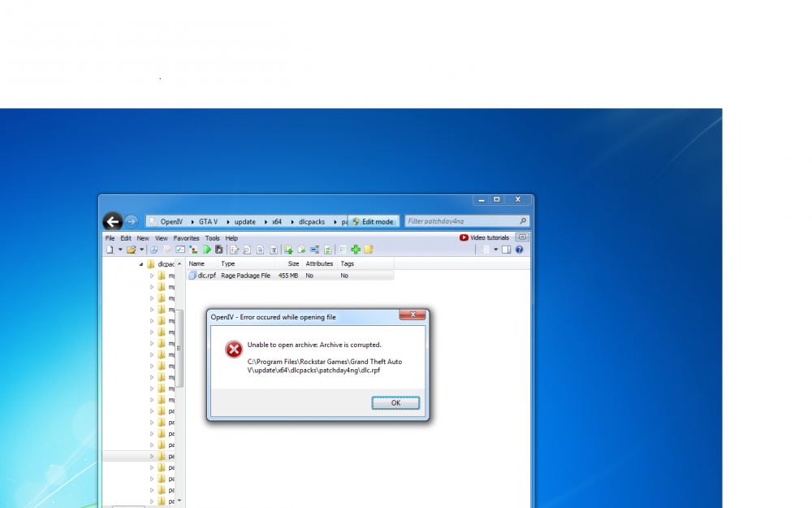Click the view mode list icon
The width and height of the screenshot is (812, 508).
pyautogui.click(x=486, y=250)
